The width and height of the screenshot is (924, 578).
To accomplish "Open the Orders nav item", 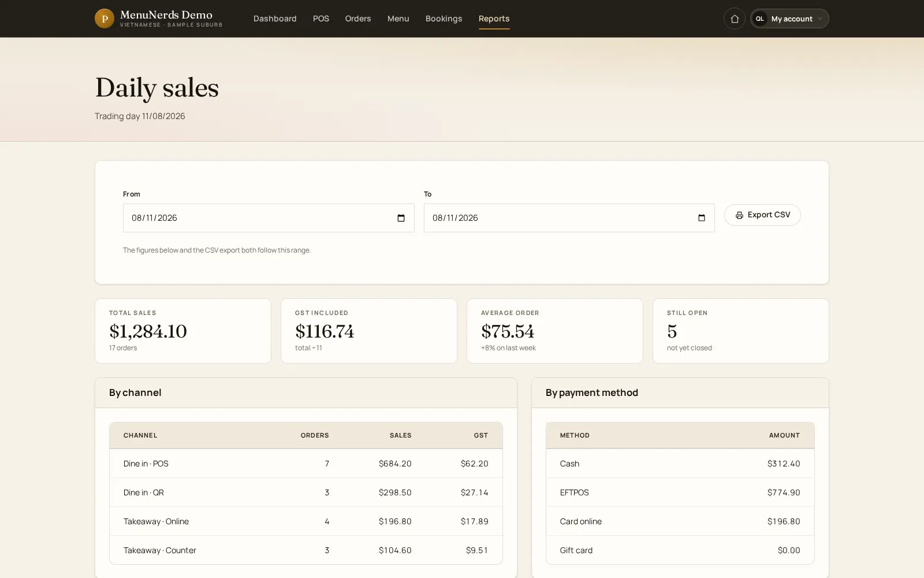I will tap(358, 18).
